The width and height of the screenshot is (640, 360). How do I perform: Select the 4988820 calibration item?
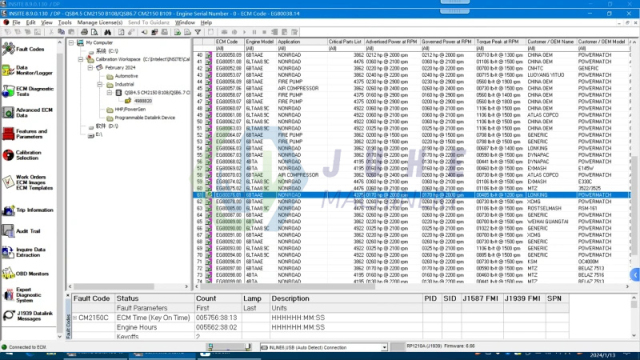coord(142,101)
